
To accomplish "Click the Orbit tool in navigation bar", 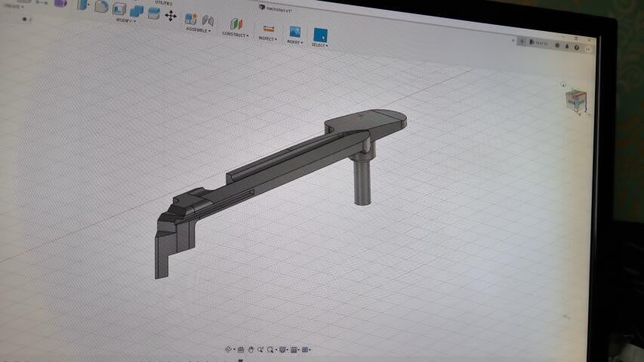I will tap(229, 349).
